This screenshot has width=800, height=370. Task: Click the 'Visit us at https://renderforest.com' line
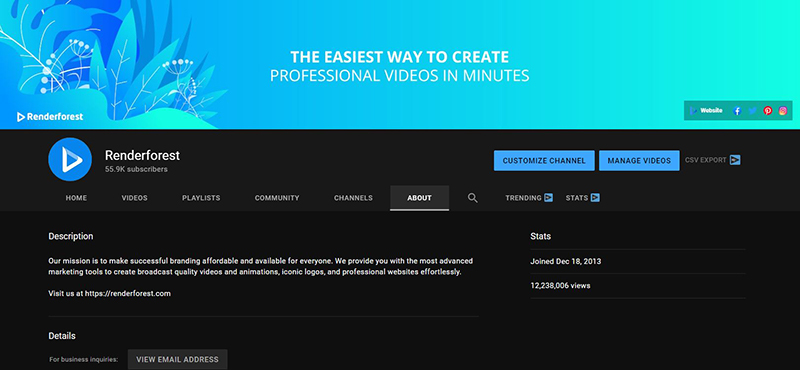pyautogui.click(x=110, y=293)
